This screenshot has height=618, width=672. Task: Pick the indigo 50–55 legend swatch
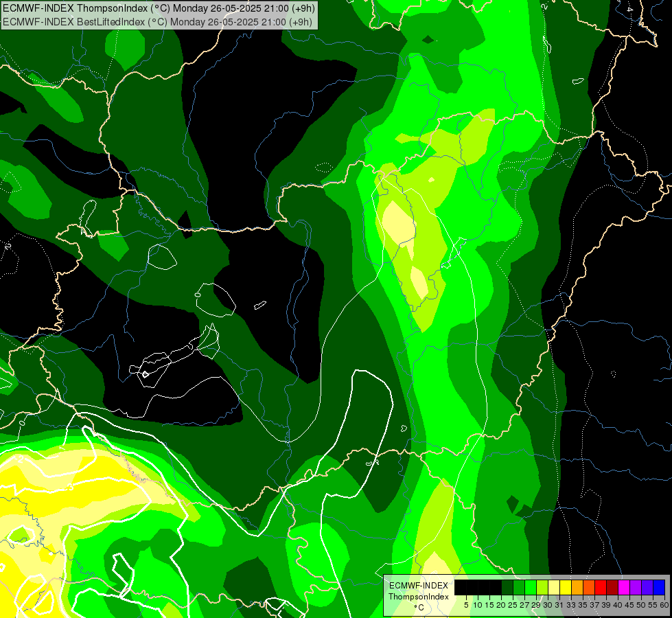(x=647, y=587)
